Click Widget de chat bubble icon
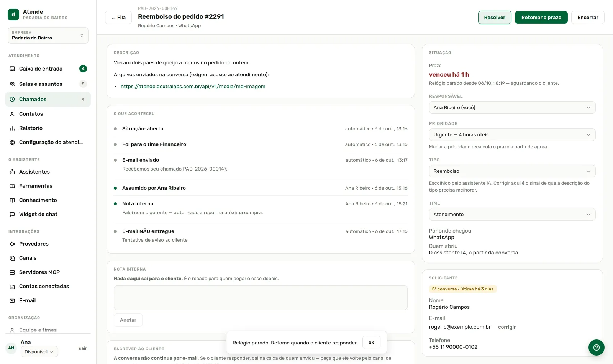 12,214
